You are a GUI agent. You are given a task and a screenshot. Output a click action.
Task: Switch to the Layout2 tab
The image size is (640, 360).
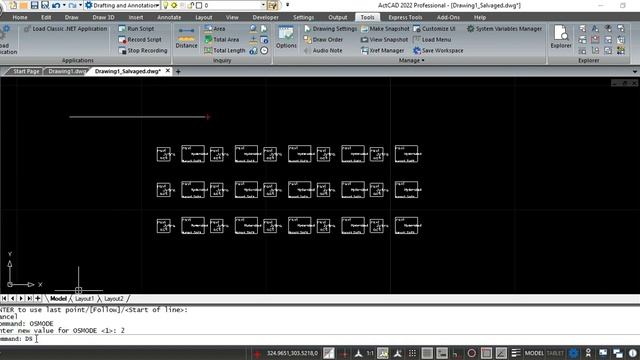(x=113, y=299)
